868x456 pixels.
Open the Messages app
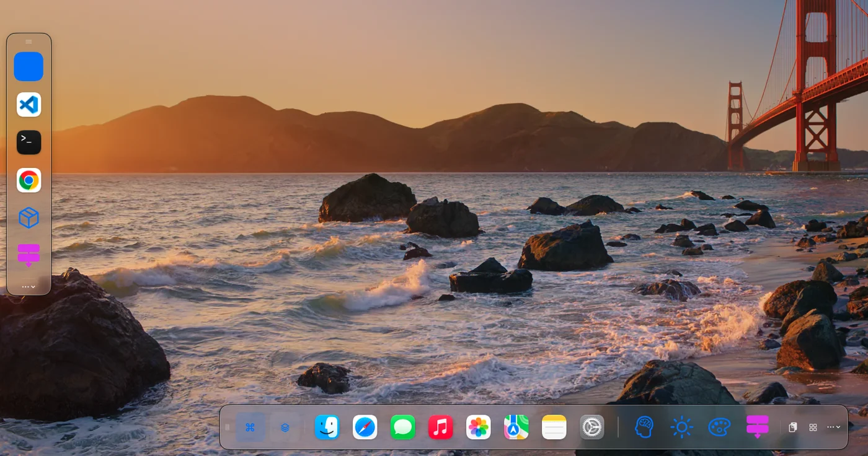coord(402,427)
